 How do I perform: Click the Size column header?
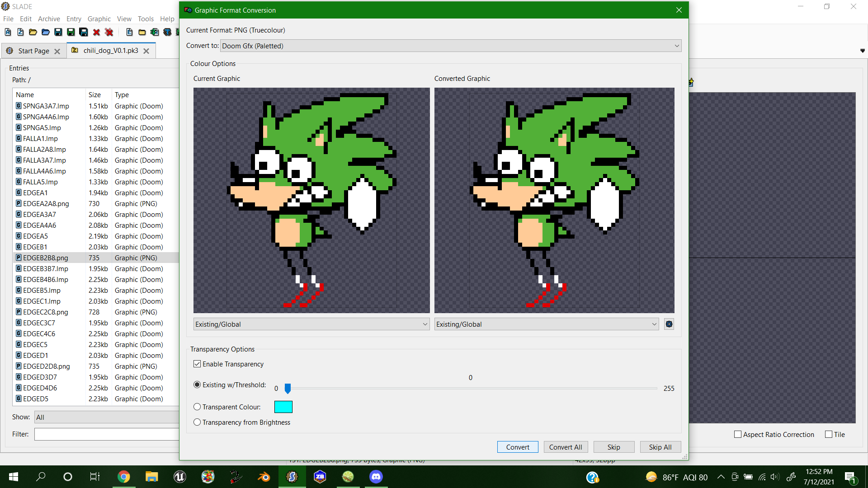(99, 95)
